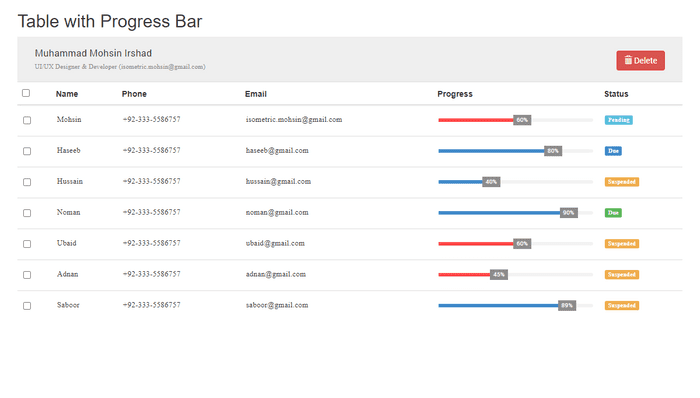This screenshot has height=398, width=700.
Task: Check the checkbox for Mohsin row
Action: pos(27,120)
